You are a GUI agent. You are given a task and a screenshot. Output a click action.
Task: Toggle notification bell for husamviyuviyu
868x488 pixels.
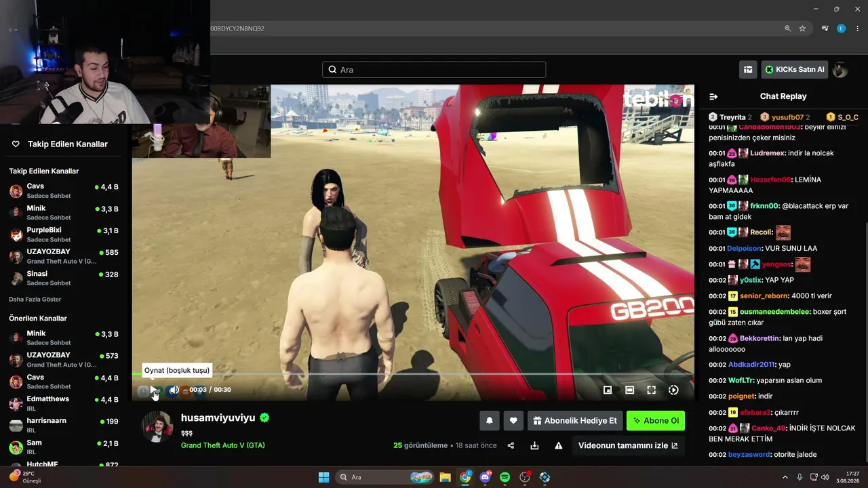click(490, 421)
